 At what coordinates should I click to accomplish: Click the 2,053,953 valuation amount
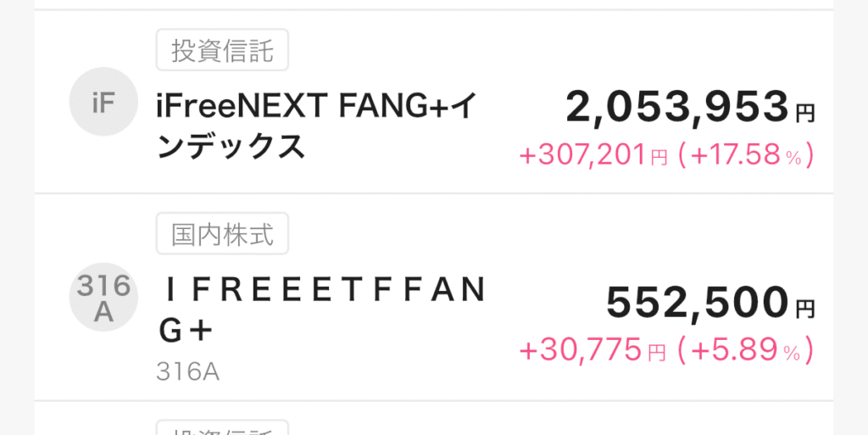(677, 108)
